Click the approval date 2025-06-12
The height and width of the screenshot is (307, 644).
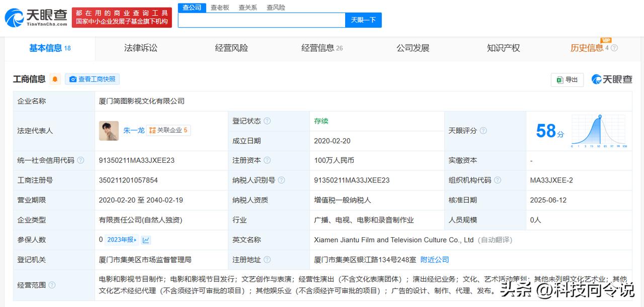click(548, 200)
